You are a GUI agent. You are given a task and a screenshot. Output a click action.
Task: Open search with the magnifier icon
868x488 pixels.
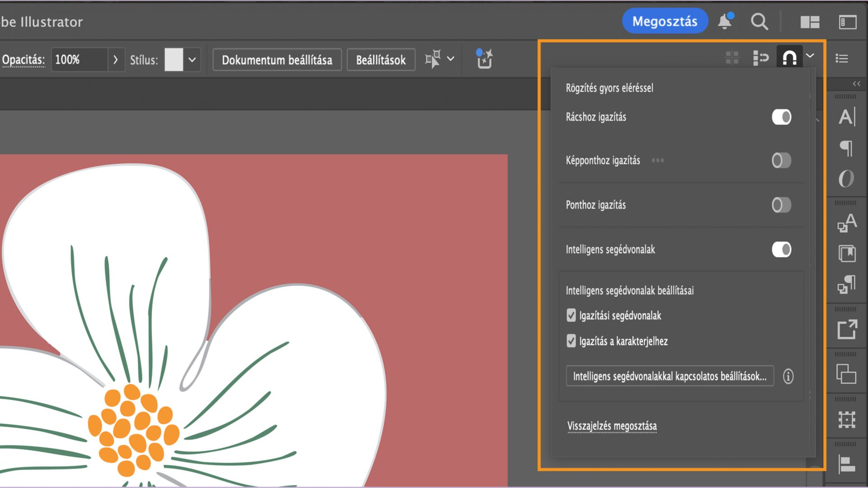tap(759, 21)
